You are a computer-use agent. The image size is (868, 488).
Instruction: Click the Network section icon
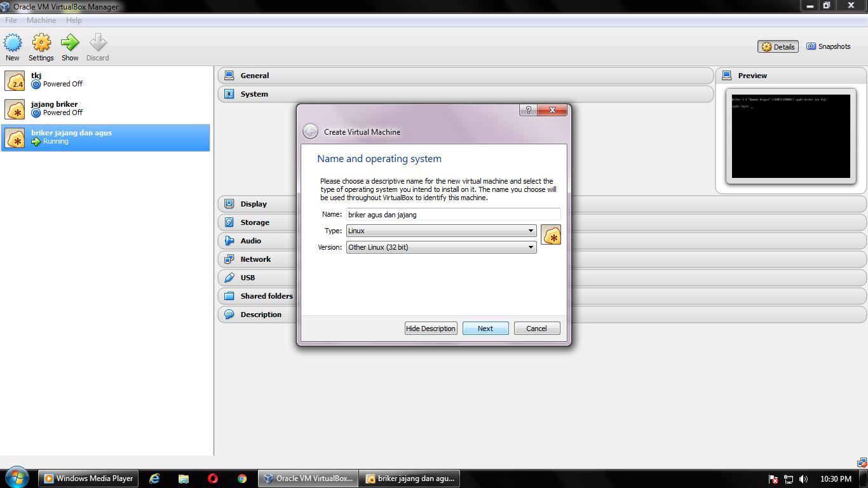229,259
